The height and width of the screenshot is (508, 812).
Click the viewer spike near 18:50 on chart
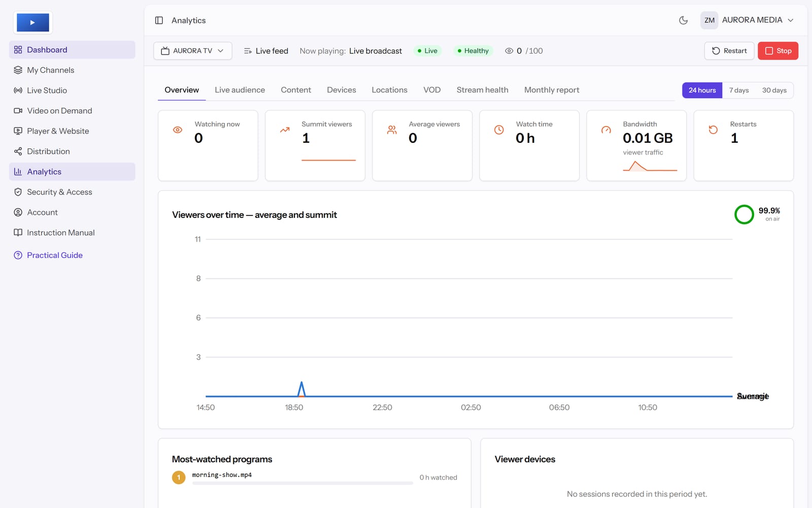301,389
